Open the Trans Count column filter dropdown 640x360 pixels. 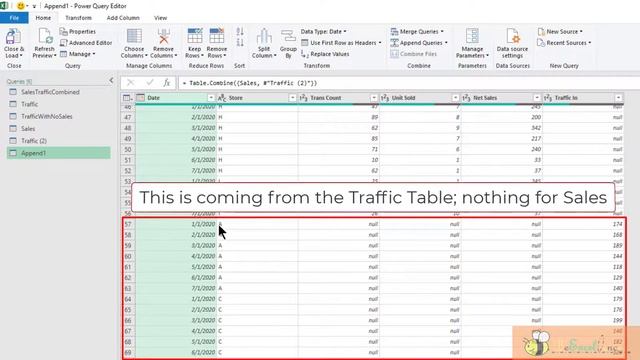click(373, 98)
